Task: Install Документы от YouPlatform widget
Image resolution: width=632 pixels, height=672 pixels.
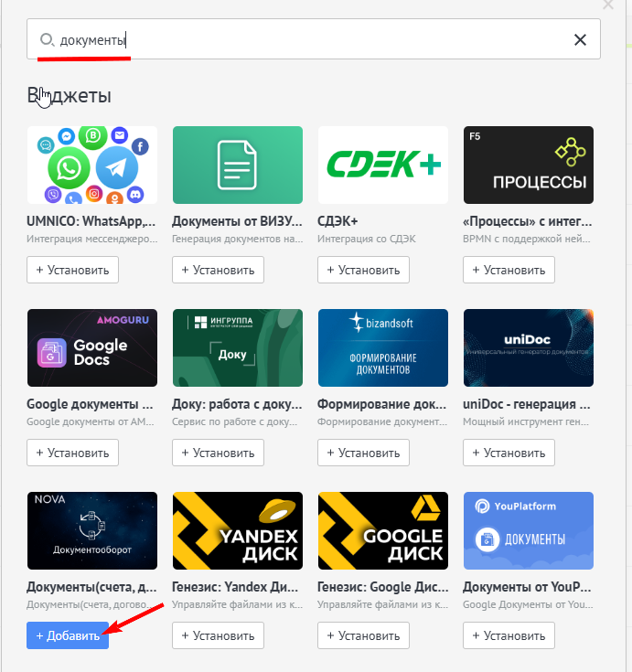Action: pyautogui.click(x=509, y=635)
